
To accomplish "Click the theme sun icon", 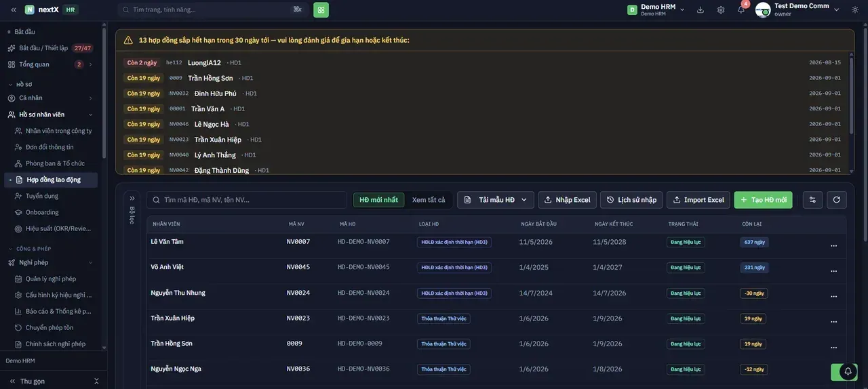I will (854, 9).
